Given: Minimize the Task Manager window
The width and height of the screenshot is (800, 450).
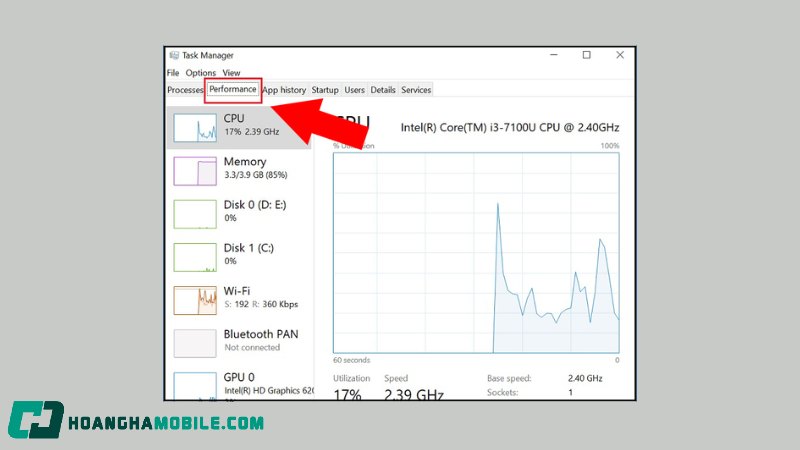Looking at the screenshot, I should (x=554, y=55).
